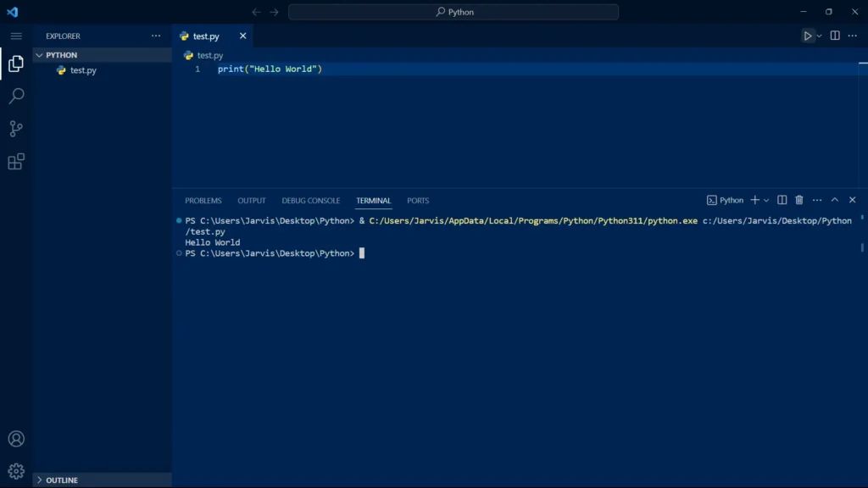Screen dimensions: 868x488
Task: Maximize the panel with the chevron up
Action: [x=835, y=200]
